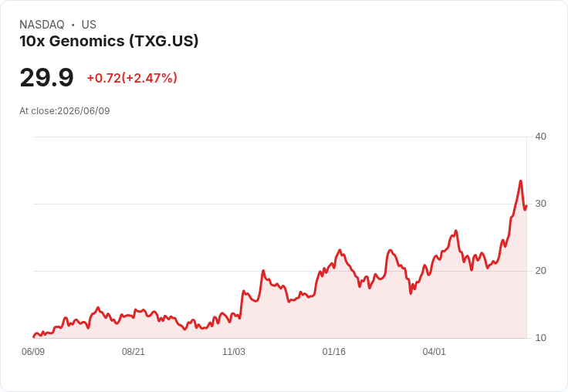Image resolution: width=568 pixels, height=392 pixels.
Task: Click the price line's starting point at far left
Action: pos(34,336)
